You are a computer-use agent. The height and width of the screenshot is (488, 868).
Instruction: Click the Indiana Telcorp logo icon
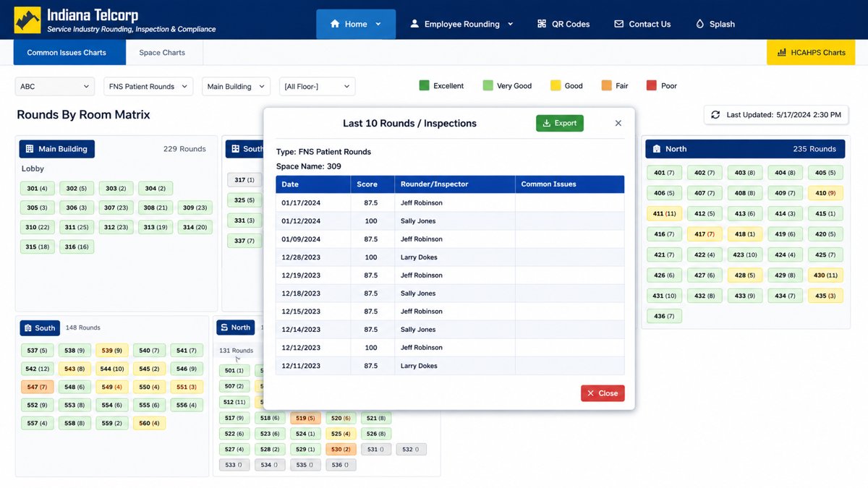(27, 20)
